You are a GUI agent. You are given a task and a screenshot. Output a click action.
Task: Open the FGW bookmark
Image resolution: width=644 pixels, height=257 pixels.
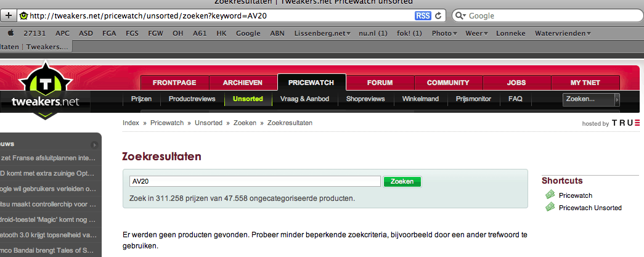point(156,33)
